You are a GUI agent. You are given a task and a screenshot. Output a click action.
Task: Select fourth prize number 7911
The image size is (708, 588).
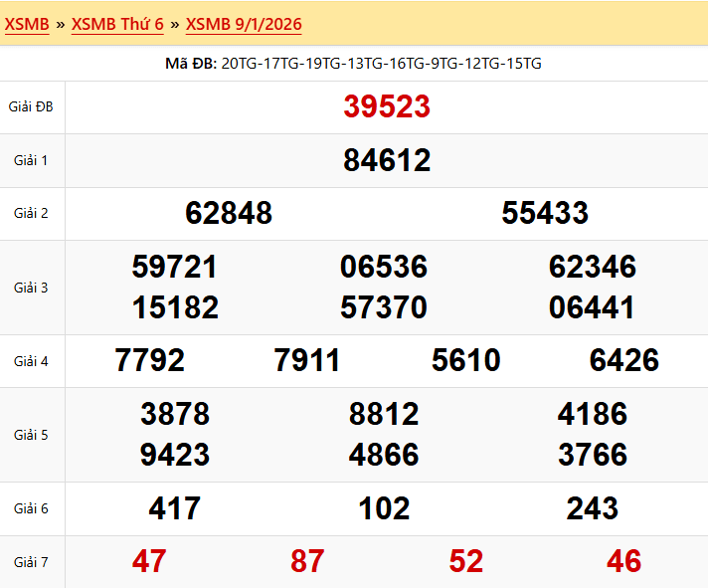(307, 360)
